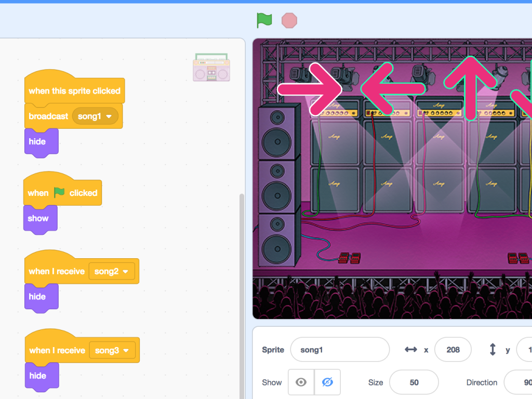Click the large speaker stack on stage
Viewport: 532px width, 399px height.
click(x=279, y=185)
